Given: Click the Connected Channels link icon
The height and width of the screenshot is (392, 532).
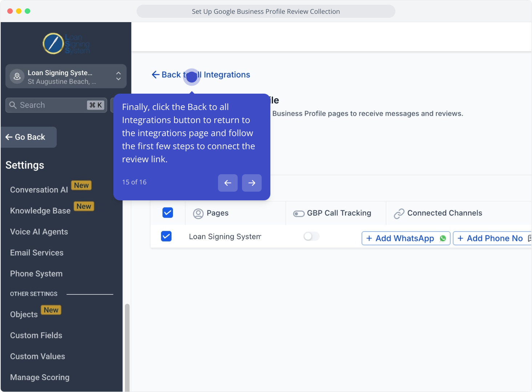Looking at the screenshot, I should (399, 214).
